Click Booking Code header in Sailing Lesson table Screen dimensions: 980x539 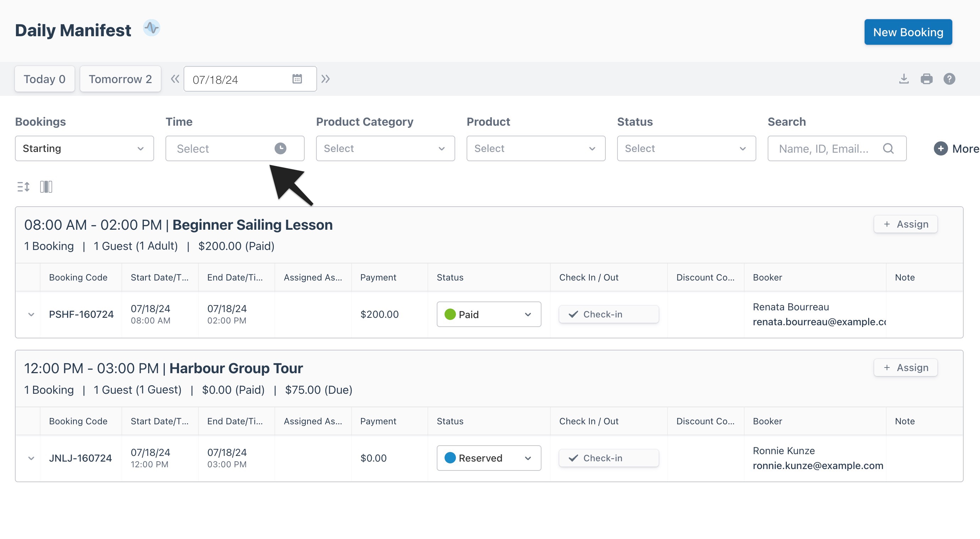point(78,277)
